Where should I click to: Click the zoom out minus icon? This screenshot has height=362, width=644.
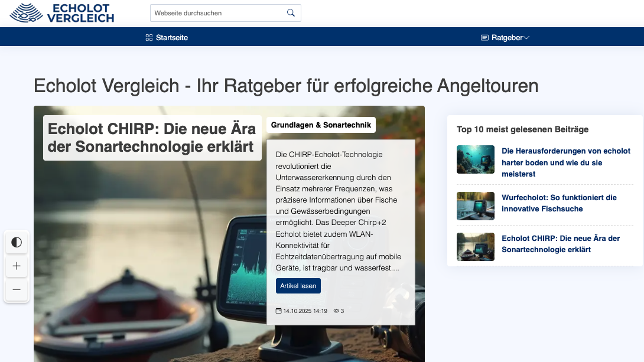[x=17, y=289]
